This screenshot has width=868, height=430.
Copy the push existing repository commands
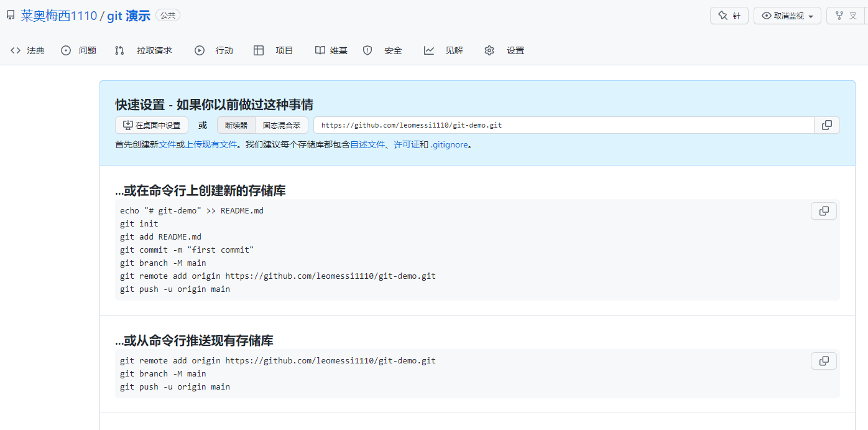(x=824, y=361)
